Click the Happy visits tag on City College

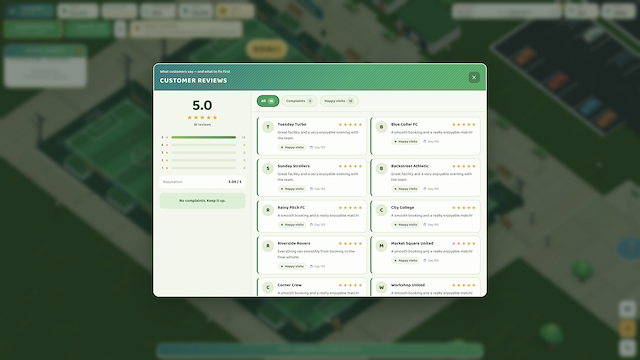(x=405, y=224)
